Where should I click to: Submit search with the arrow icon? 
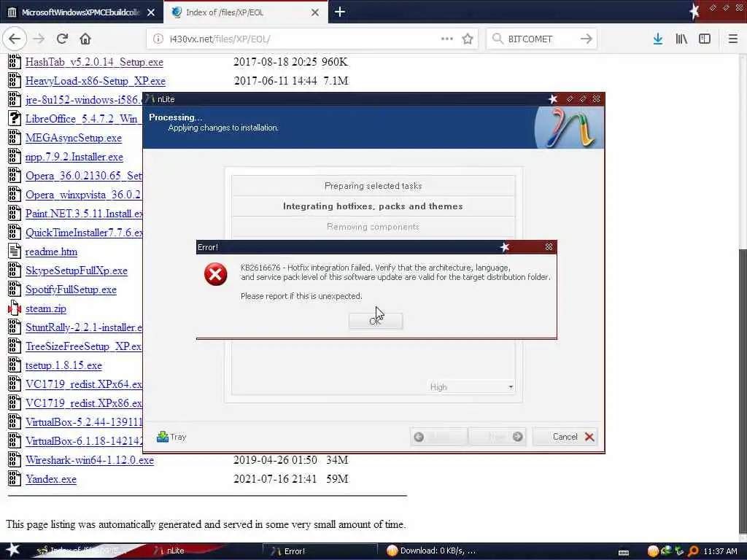coord(587,39)
